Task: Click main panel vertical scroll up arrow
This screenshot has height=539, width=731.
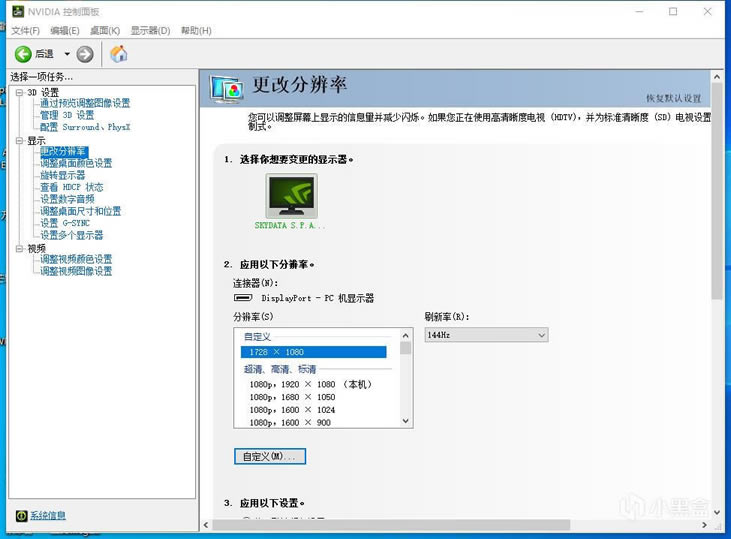Action: point(717,76)
